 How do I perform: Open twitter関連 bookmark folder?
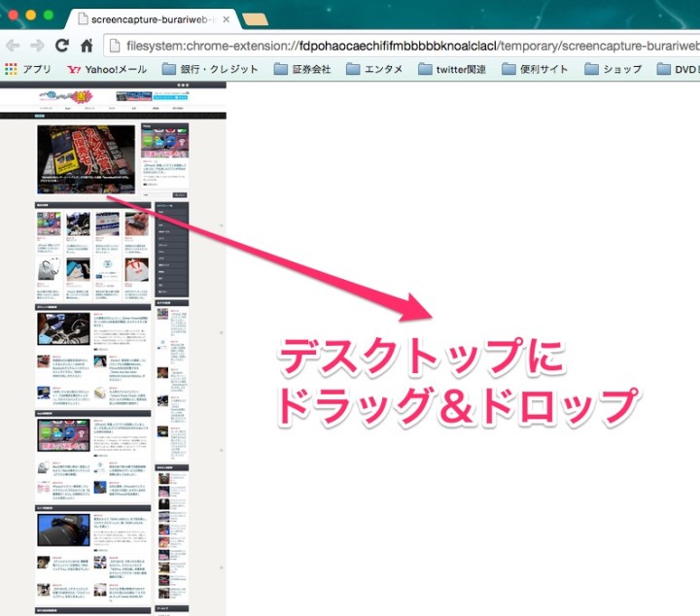coord(452,69)
